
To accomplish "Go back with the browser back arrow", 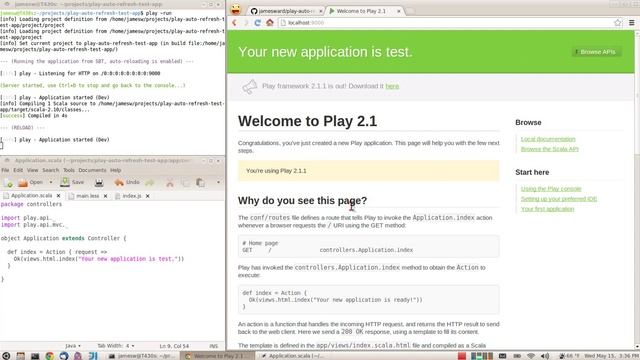I will tap(234, 23).
